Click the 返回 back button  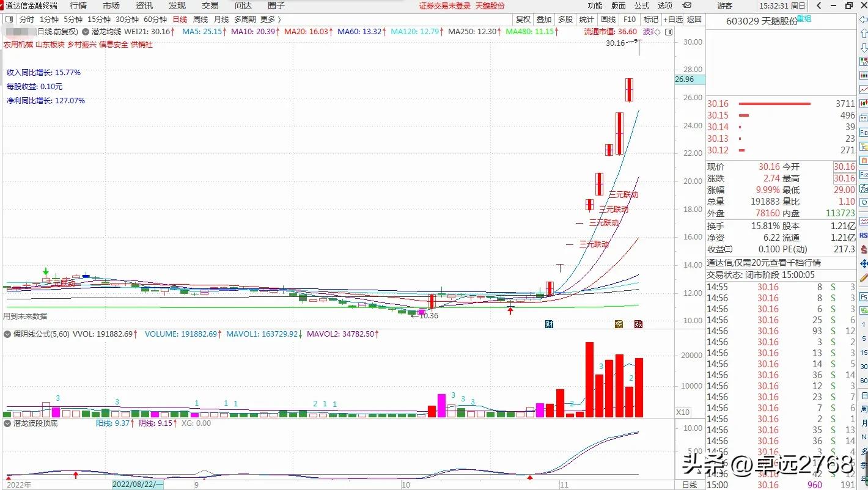(x=694, y=20)
